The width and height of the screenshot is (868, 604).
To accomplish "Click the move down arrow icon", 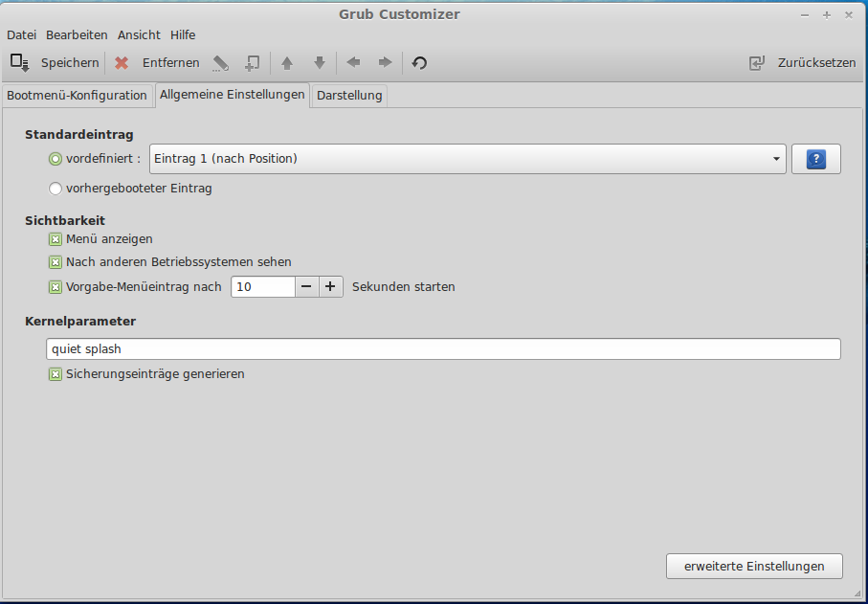I will coord(320,63).
